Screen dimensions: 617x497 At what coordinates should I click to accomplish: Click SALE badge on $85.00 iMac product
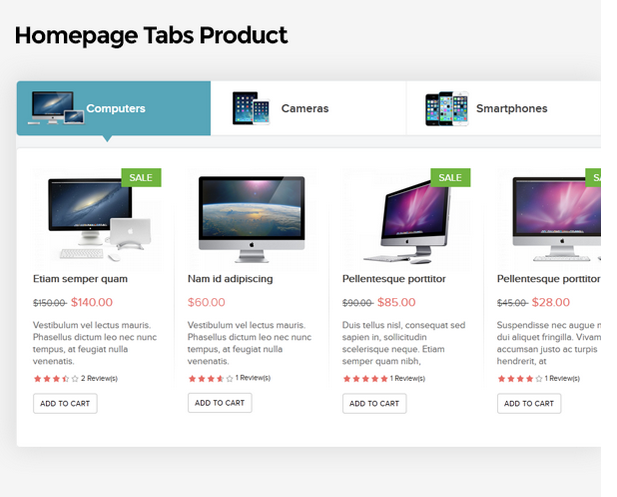pos(451,177)
